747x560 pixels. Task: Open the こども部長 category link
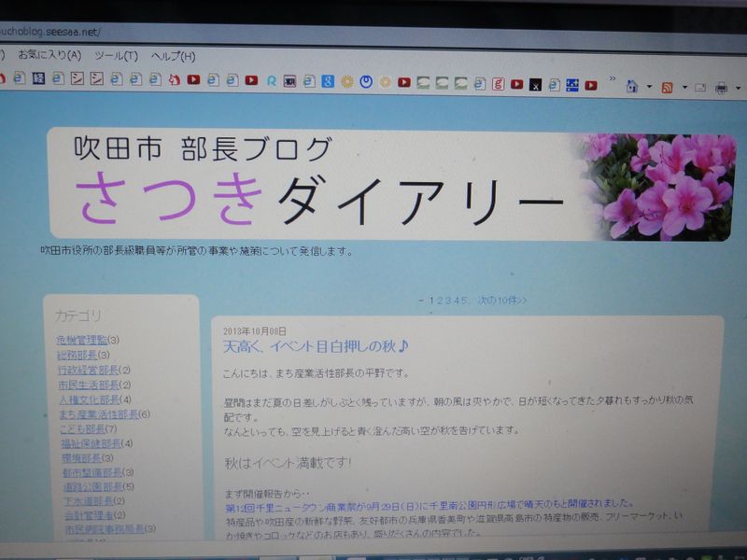click(x=83, y=429)
